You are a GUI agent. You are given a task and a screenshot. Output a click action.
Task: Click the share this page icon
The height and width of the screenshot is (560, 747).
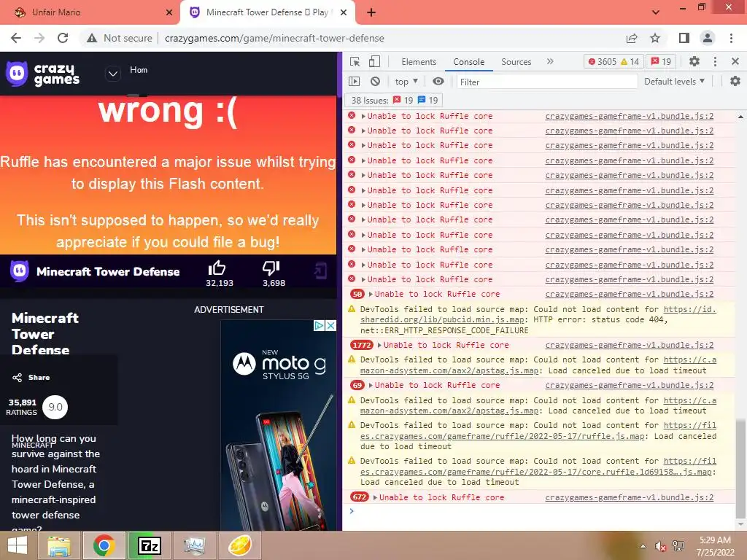click(x=632, y=38)
